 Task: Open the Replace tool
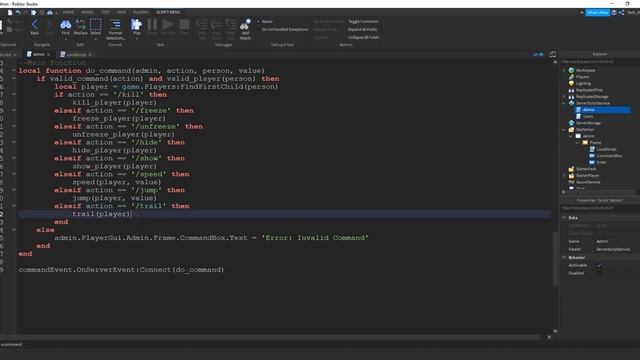80,25
